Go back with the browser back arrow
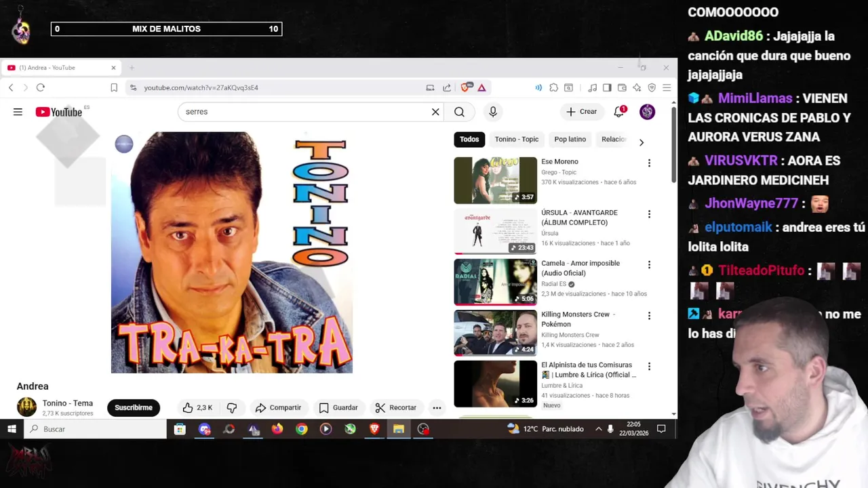The width and height of the screenshot is (868, 488). pyautogui.click(x=11, y=87)
